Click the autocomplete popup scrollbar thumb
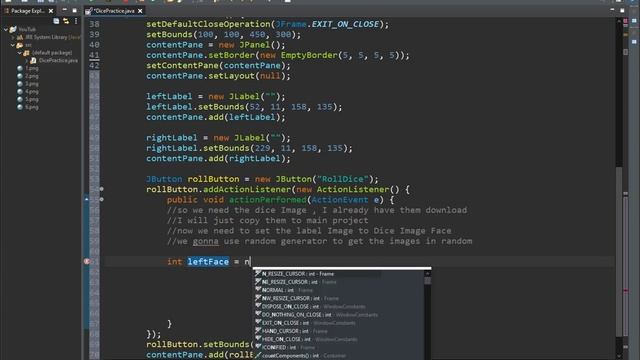 (427, 281)
